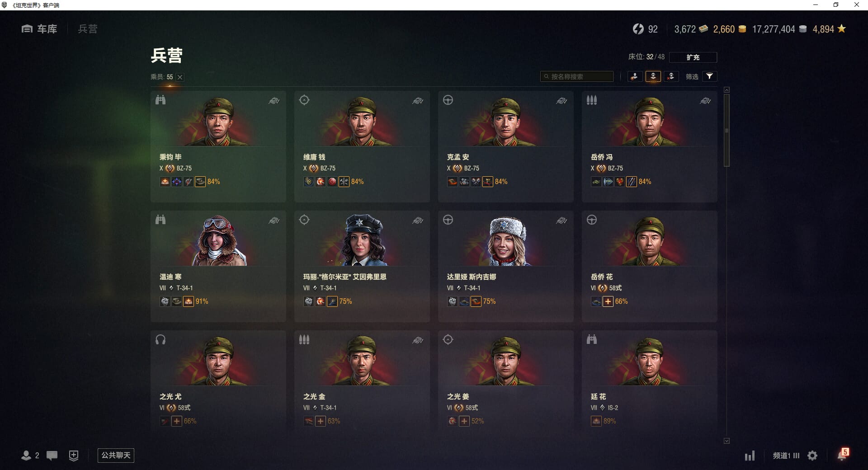Open the 筛选 funnel filter dropdown
The image size is (868, 470).
click(x=709, y=76)
